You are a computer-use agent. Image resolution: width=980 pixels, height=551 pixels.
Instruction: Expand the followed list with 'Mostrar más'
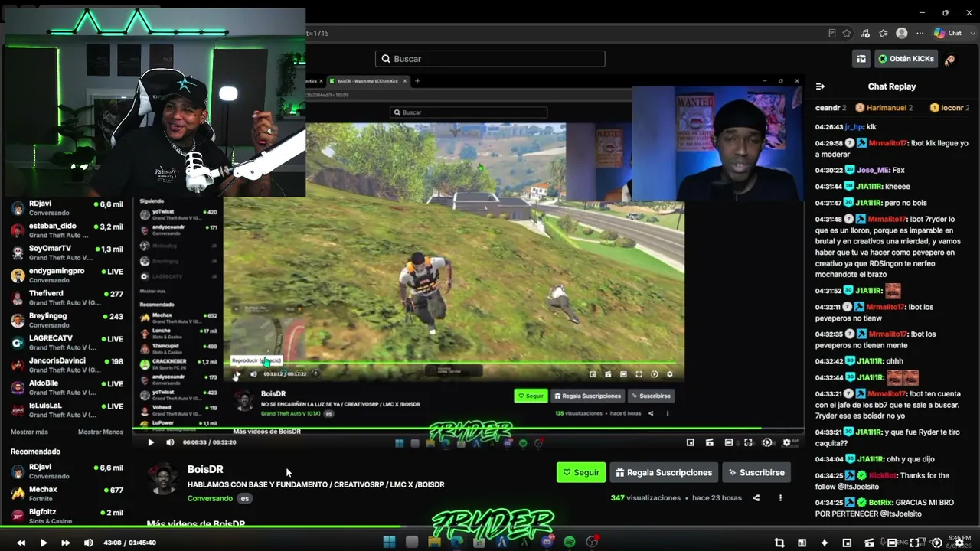point(29,432)
